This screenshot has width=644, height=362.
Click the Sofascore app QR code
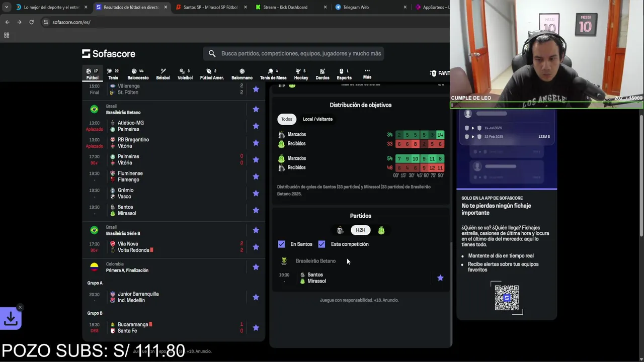[x=507, y=298]
